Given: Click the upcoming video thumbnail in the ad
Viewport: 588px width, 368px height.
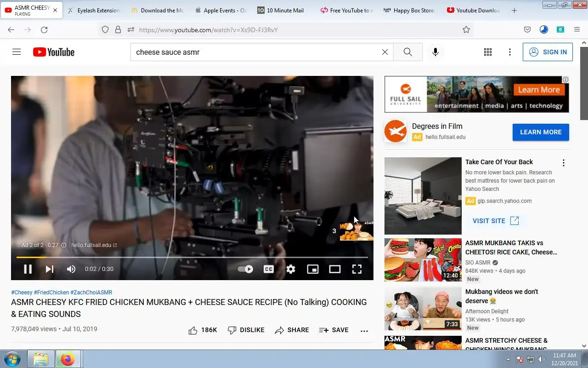Looking at the screenshot, I should [356, 231].
